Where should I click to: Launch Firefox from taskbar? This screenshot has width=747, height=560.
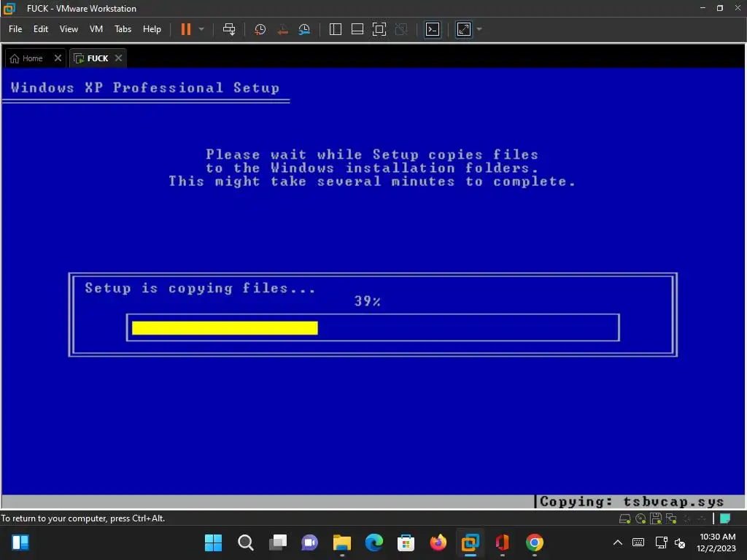pyautogui.click(x=438, y=542)
